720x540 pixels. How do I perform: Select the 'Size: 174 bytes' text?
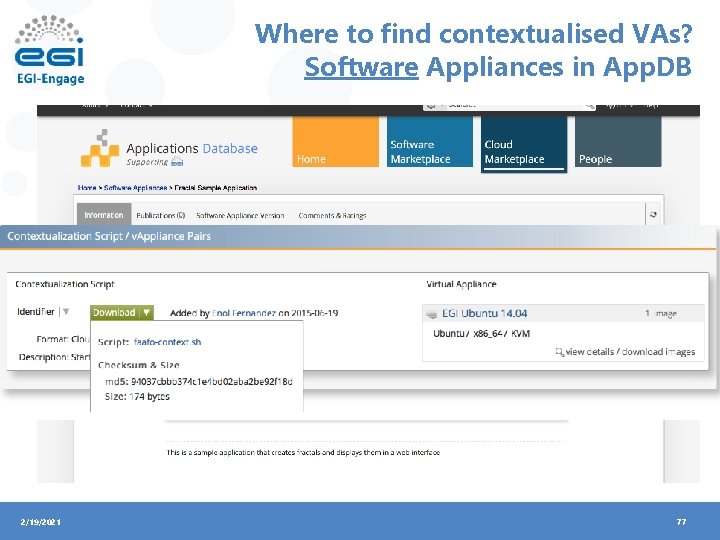[137, 396]
